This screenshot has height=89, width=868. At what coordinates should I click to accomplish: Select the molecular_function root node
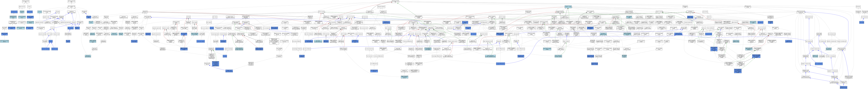point(26,1)
